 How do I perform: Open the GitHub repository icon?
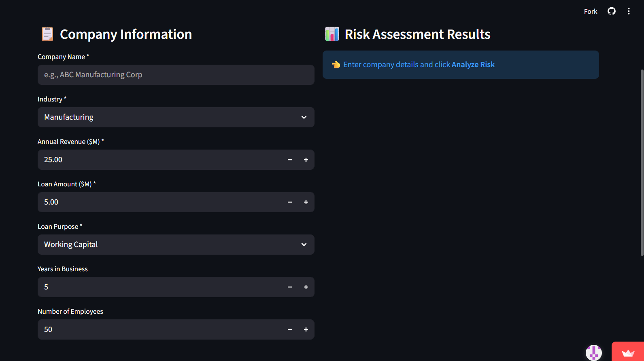pyautogui.click(x=611, y=11)
